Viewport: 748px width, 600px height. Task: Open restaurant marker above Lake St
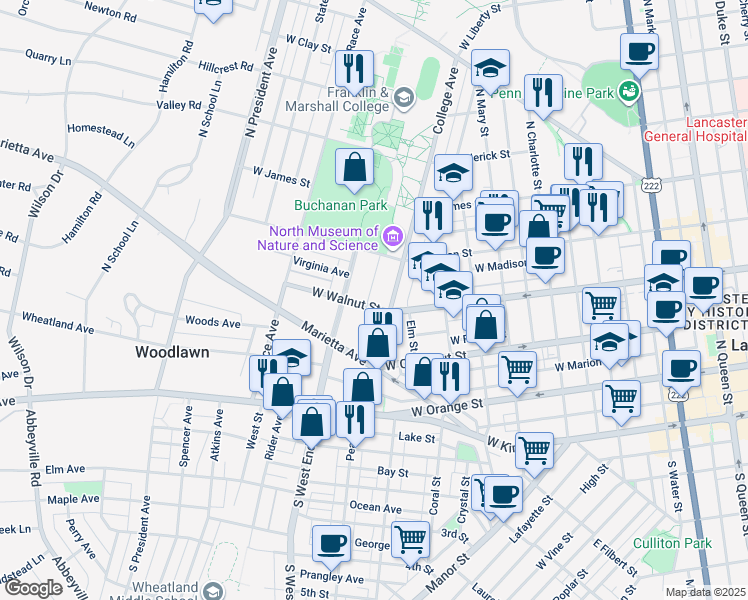coord(355,421)
